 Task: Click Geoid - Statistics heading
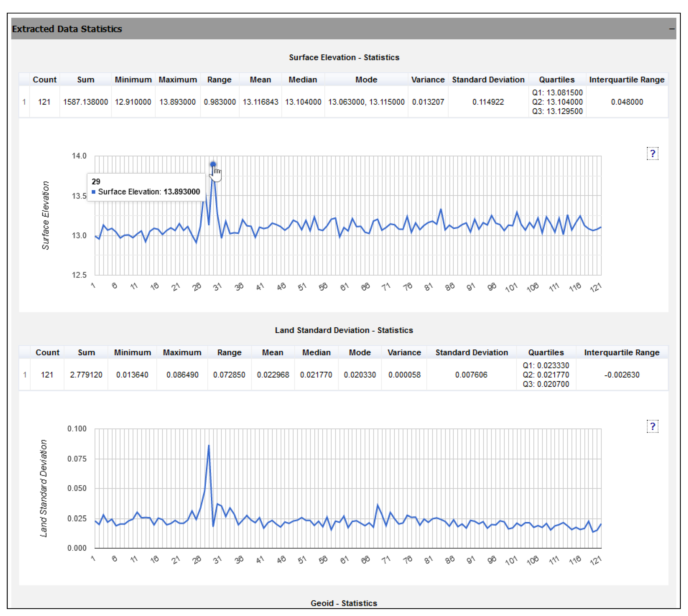click(x=344, y=603)
